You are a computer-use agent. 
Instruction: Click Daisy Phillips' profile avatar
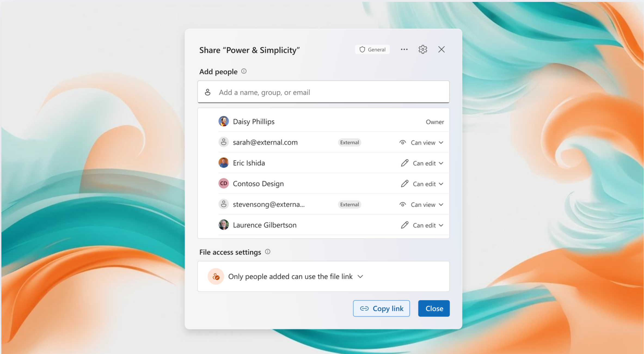[223, 121]
